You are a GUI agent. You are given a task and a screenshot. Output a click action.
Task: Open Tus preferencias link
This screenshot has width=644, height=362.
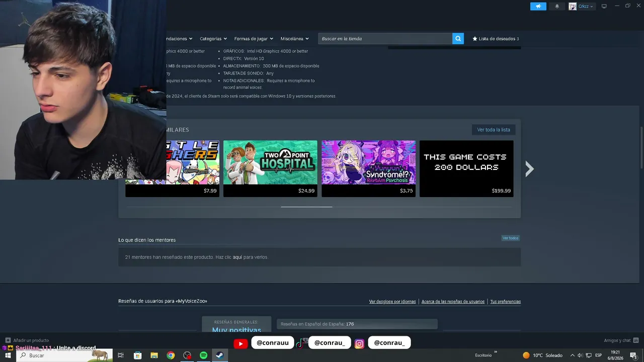[505, 302]
